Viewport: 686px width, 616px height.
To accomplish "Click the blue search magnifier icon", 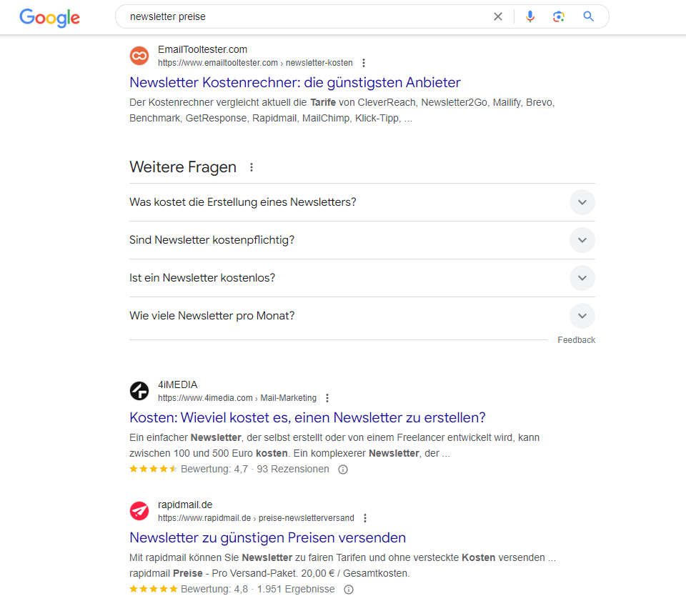I will click(589, 16).
